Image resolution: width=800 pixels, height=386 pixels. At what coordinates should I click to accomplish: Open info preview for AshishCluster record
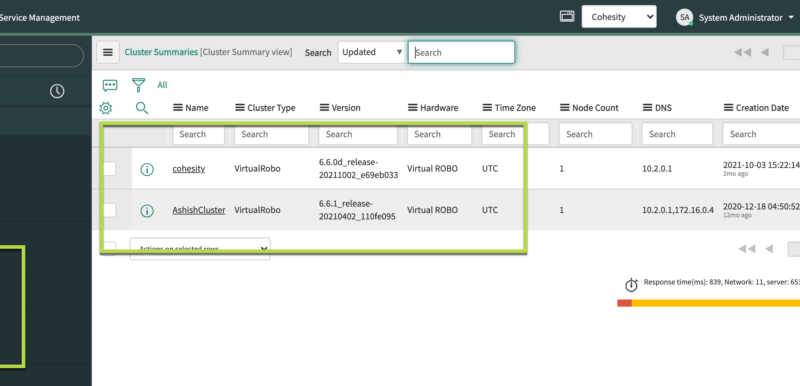(147, 211)
